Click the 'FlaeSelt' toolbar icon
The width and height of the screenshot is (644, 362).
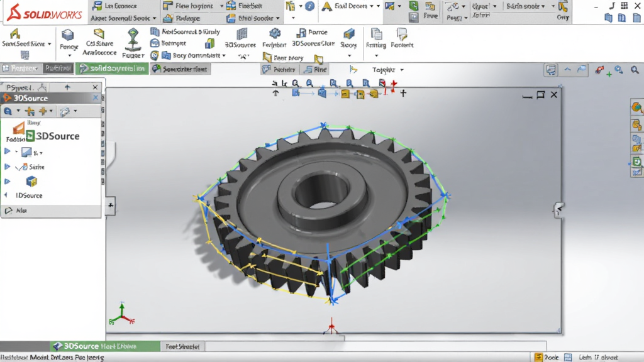[x=231, y=6]
